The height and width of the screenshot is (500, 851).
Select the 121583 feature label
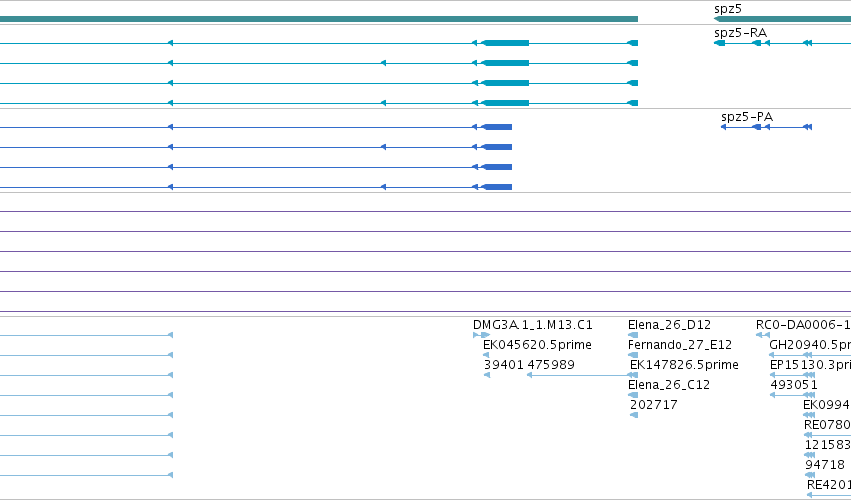coord(828,445)
